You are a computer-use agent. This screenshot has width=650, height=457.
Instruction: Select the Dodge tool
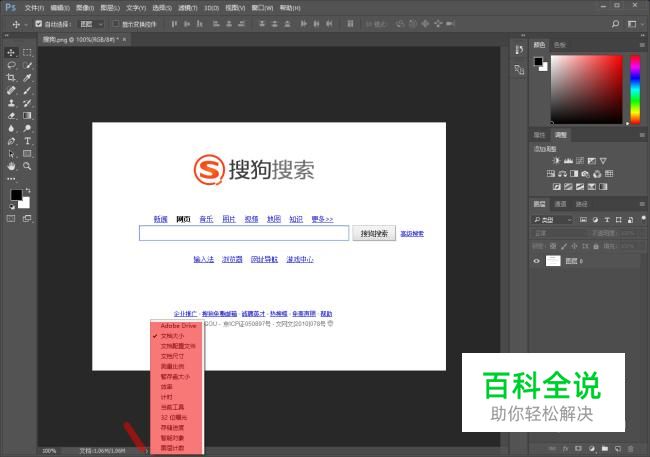point(27,128)
